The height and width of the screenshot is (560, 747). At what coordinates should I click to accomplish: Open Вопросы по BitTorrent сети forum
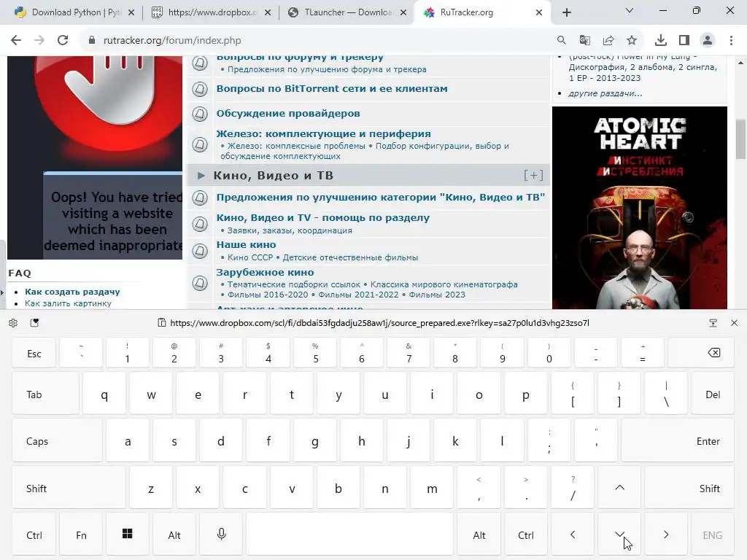pyautogui.click(x=332, y=88)
